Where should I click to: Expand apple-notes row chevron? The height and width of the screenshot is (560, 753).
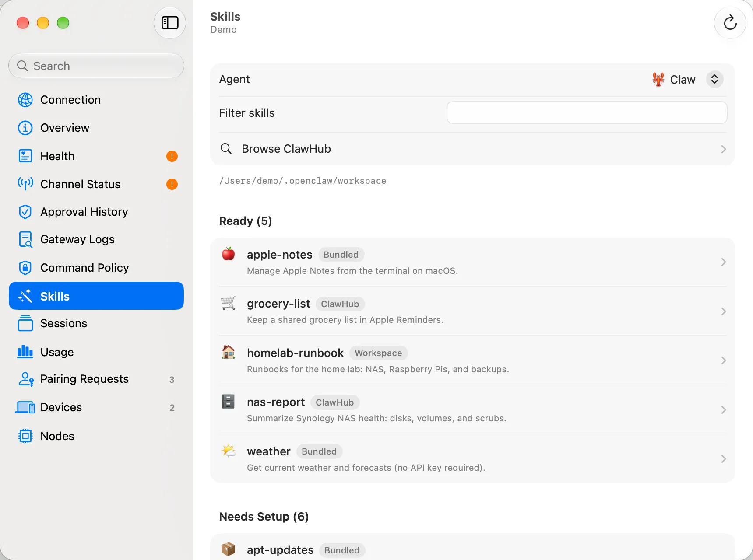click(x=724, y=262)
